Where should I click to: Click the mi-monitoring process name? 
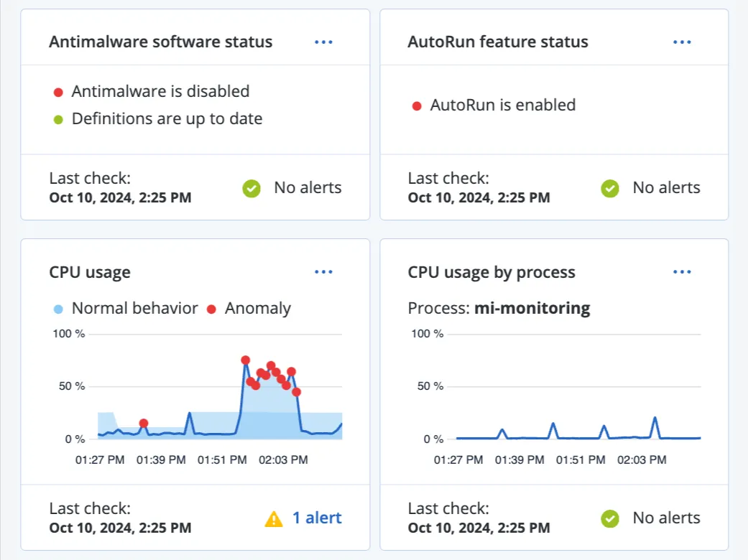pyautogui.click(x=532, y=309)
